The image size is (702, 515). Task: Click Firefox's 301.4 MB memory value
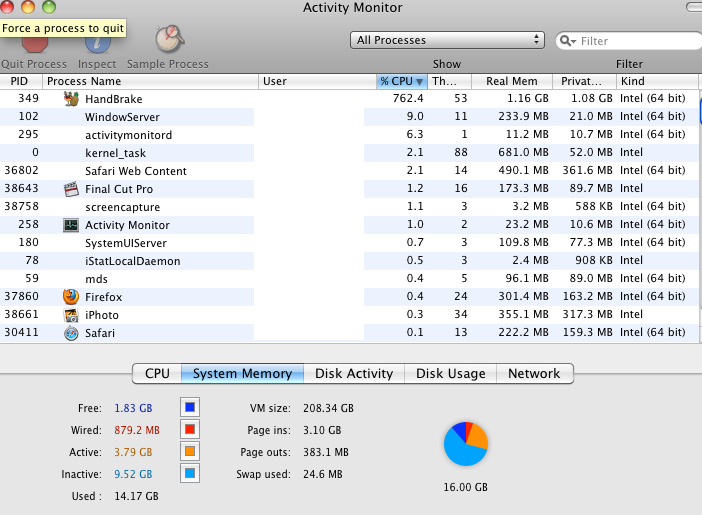click(523, 296)
